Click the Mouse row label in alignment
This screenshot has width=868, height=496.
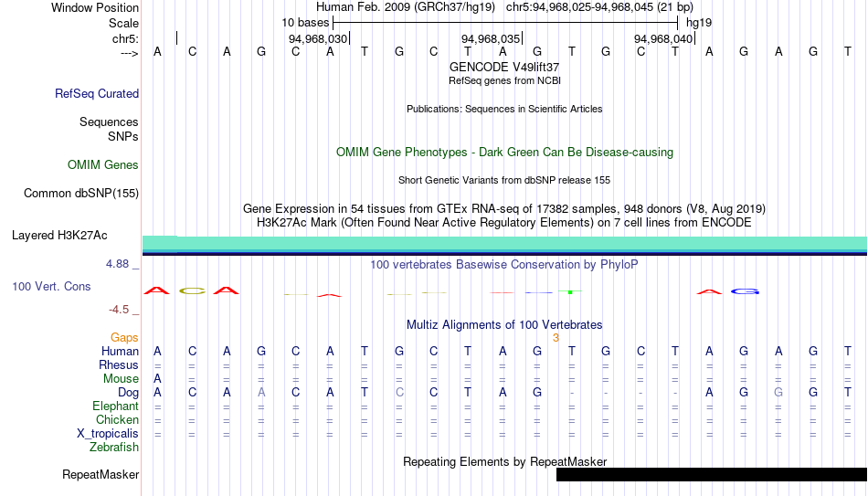tap(121, 379)
